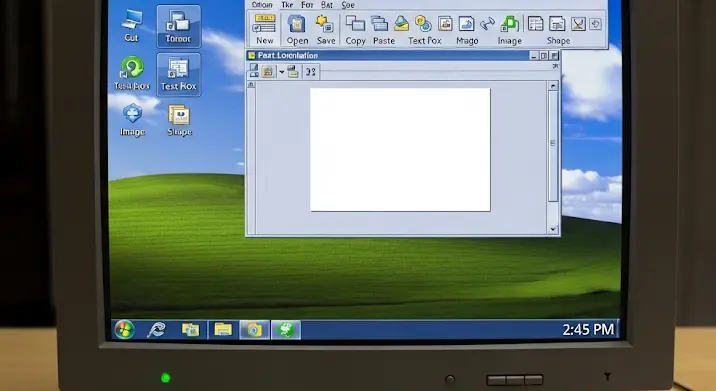Image resolution: width=716 pixels, height=391 pixels.
Task: Select the Image desktop icon
Action: point(132,120)
